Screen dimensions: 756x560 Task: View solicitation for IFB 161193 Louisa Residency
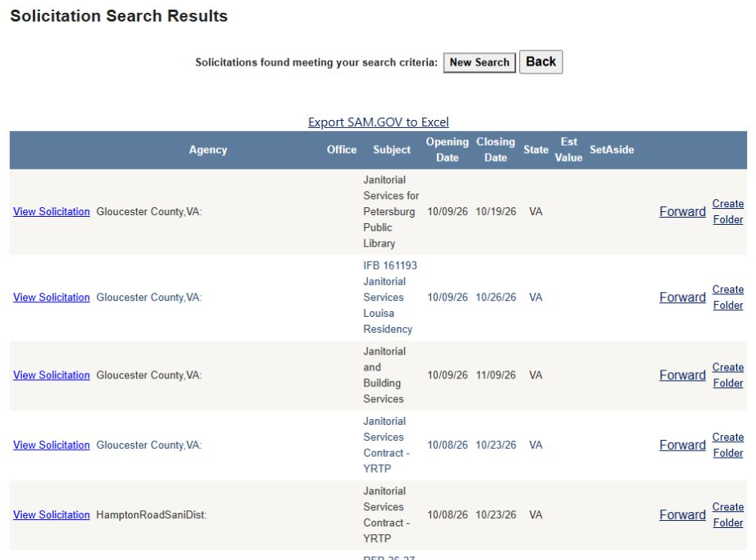(x=51, y=298)
